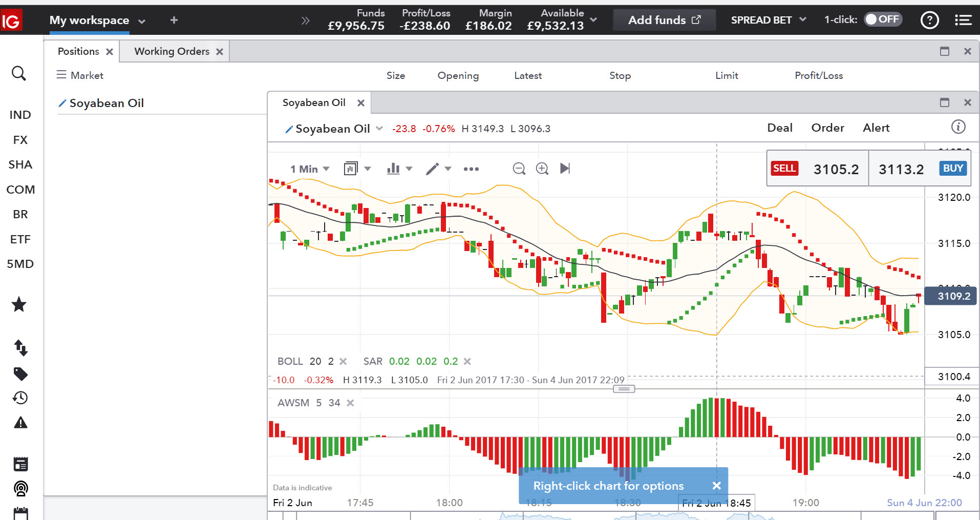Open the help question mark
The height and width of the screenshot is (520, 980).
pos(929,20)
